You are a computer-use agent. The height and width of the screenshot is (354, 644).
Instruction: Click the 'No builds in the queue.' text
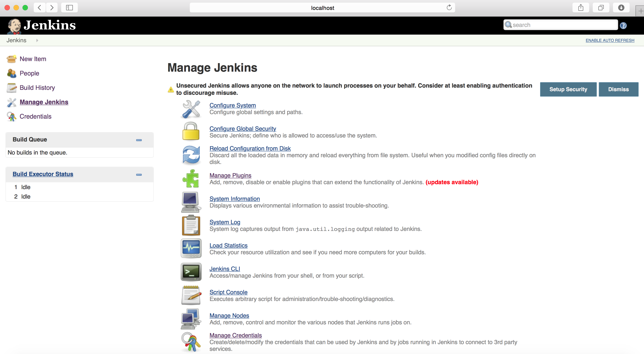pyautogui.click(x=38, y=153)
